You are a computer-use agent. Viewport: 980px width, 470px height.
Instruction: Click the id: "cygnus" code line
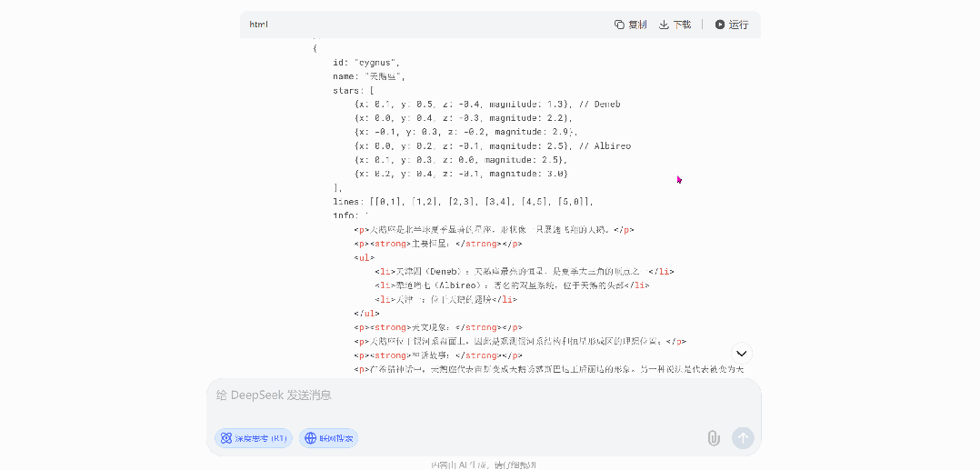(366, 63)
